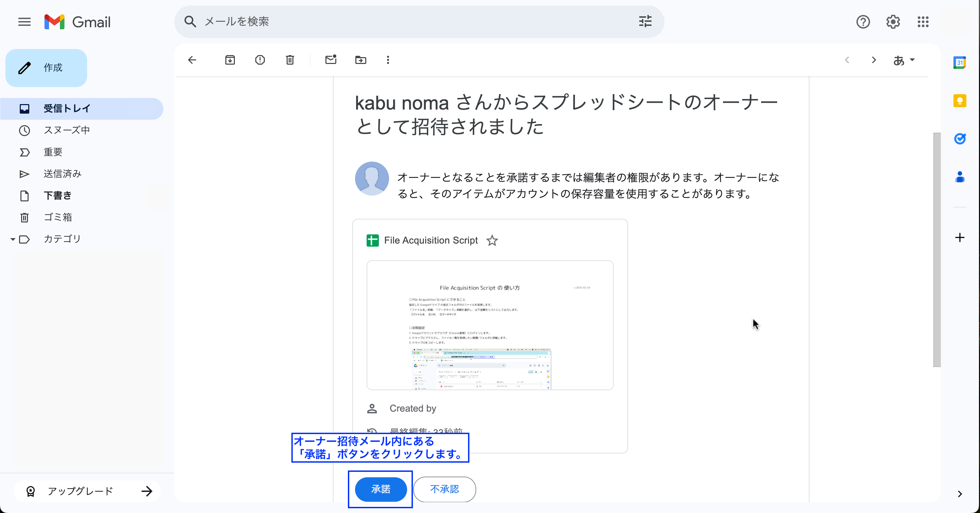Open the three-dot more actions menu
This screenshot has height=513, width=980.
pos(388,60)
